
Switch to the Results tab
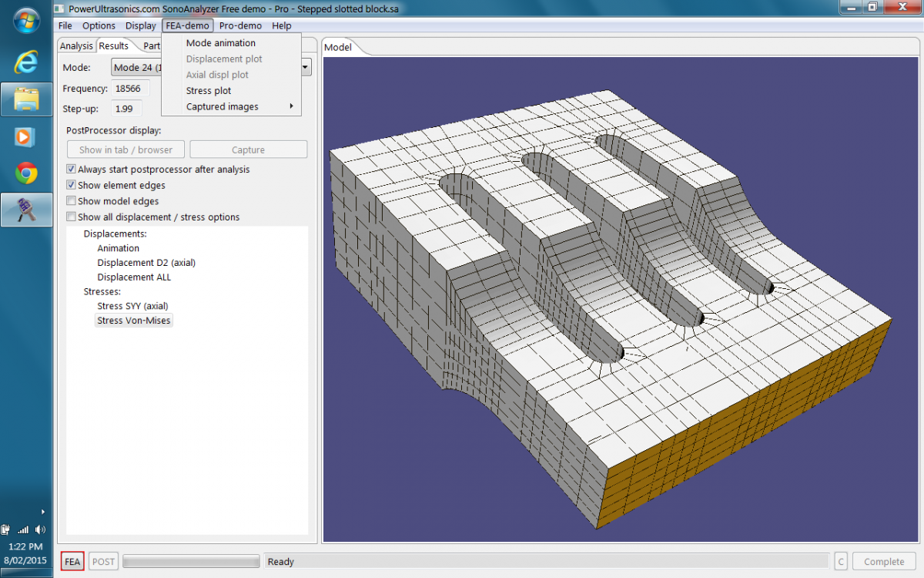114,46
